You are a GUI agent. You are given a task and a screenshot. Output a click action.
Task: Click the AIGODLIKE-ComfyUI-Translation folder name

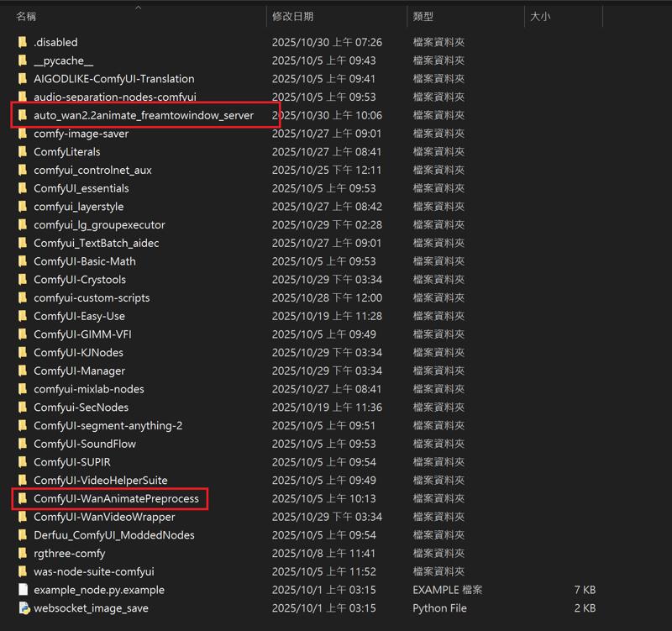tap(114, 79)
